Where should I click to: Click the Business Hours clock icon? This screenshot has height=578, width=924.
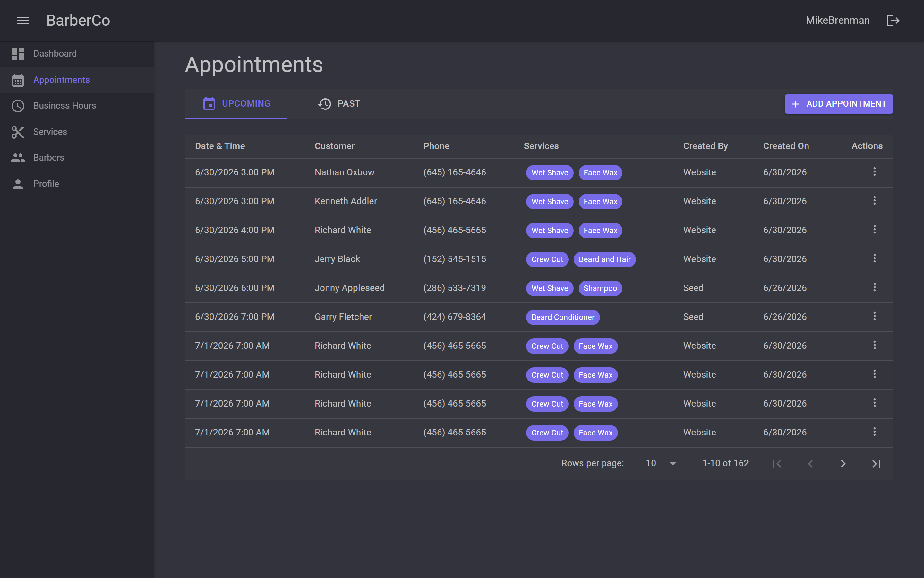(x=18, y=106)
